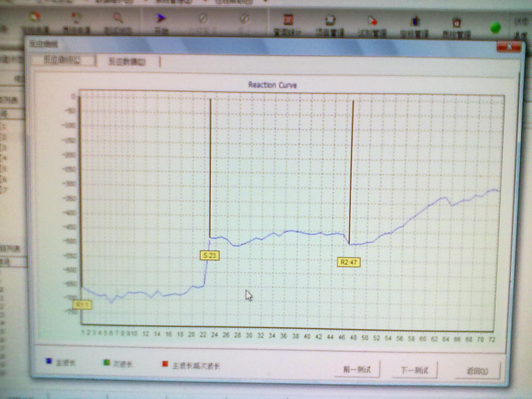Click the first toolbar icon in main window
Screen dimensions: 532x399
tap(35, 18)
